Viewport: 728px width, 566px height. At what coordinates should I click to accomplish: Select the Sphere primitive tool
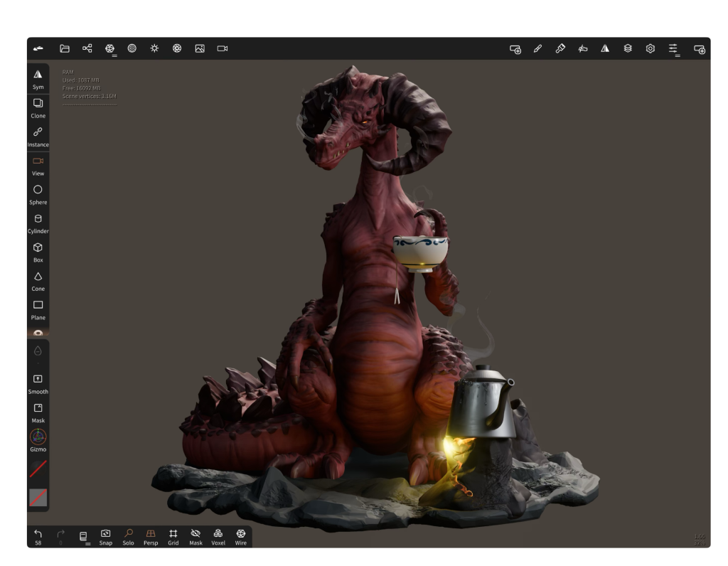(38, 193)
